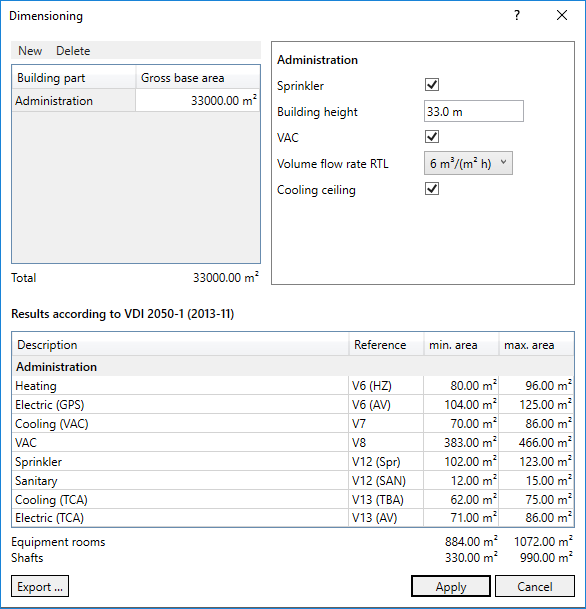Click New in the building part toolbar

pos(30,51)
